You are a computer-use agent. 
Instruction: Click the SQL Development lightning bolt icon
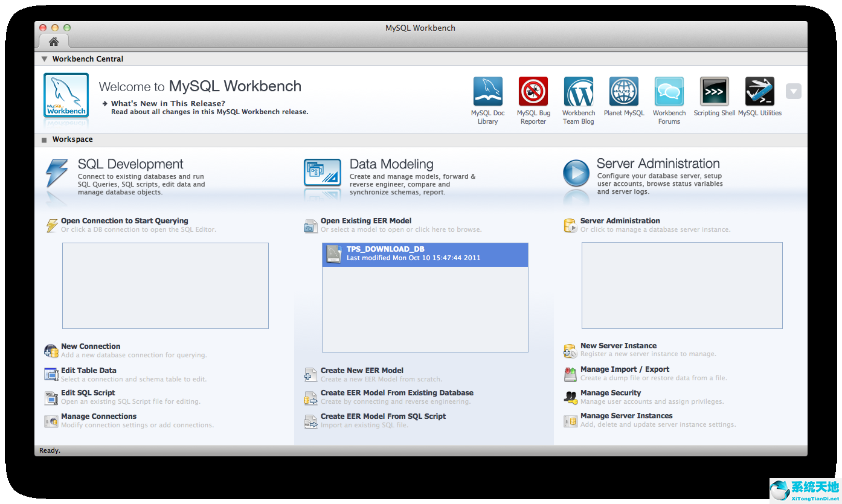[57, 172]
